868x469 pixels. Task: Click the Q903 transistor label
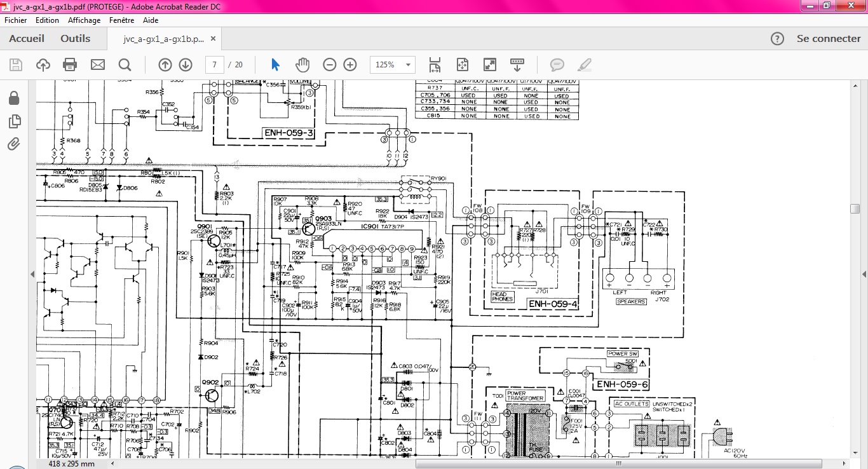[323, 219]
